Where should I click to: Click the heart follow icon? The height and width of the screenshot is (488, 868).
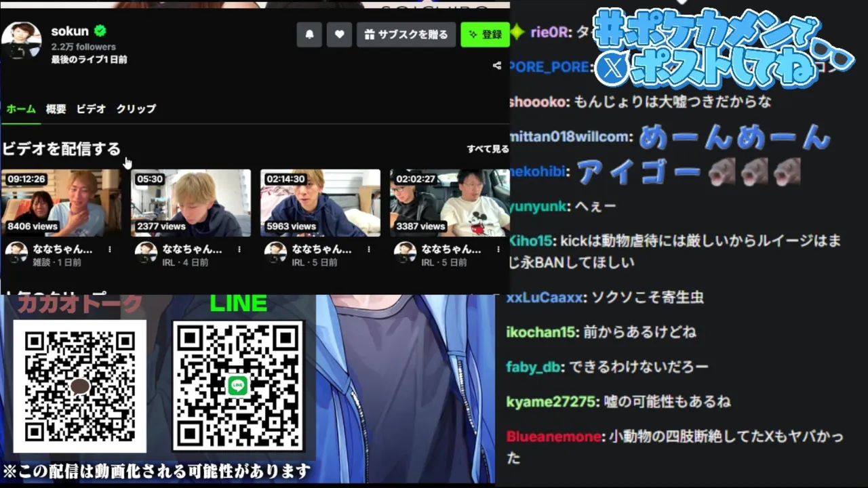(339, 35)
